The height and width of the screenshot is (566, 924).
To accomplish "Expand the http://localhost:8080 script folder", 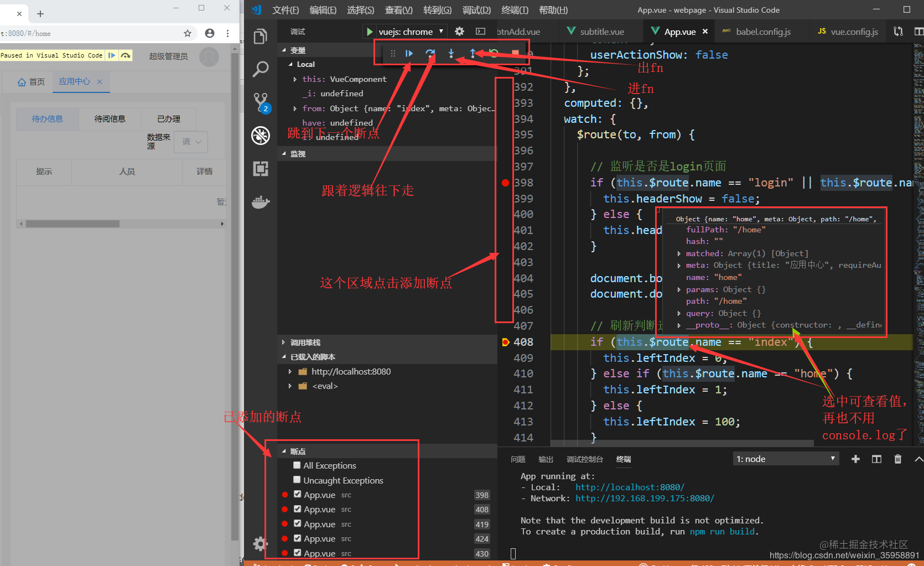I will [290, 371].
